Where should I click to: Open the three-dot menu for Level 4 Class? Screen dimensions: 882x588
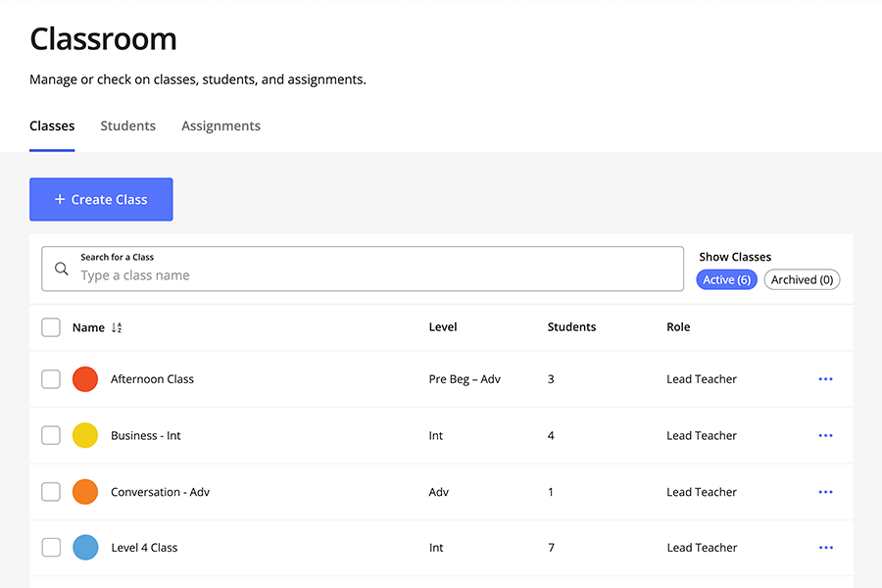click(x=825, y=548)
